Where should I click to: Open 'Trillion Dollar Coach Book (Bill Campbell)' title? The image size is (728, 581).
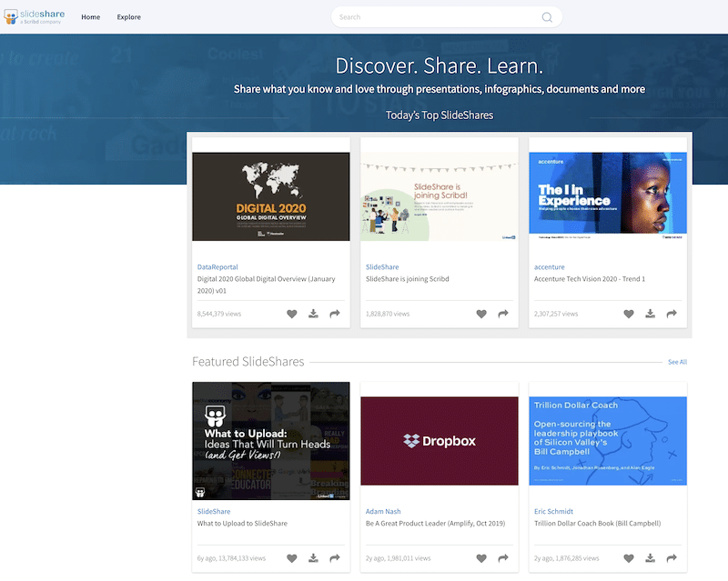point(597,524)
